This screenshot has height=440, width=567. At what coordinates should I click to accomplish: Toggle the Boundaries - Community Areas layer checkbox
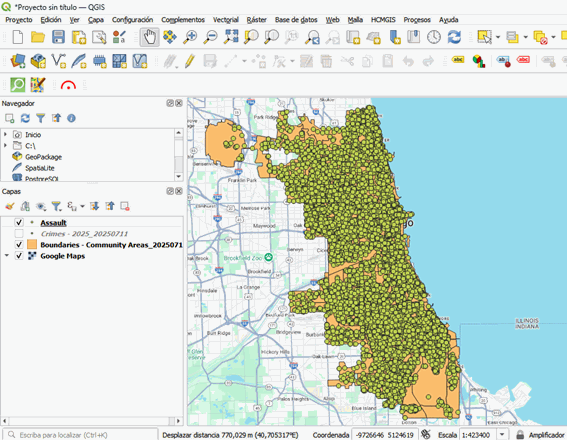[19, 245]
